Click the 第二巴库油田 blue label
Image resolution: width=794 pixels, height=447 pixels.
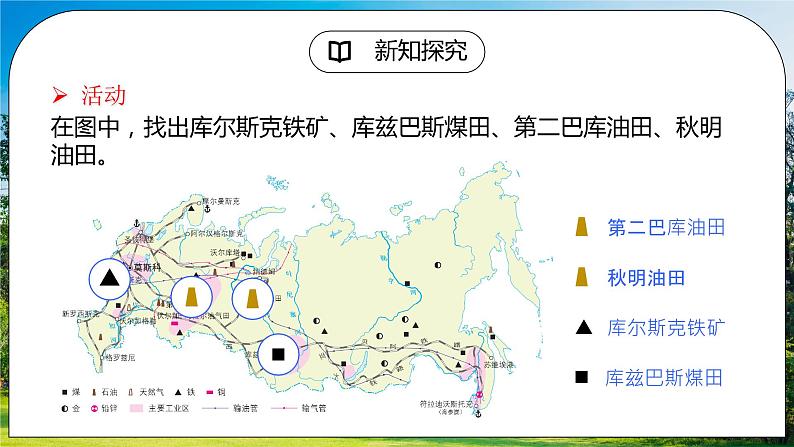tap(666, 227)
